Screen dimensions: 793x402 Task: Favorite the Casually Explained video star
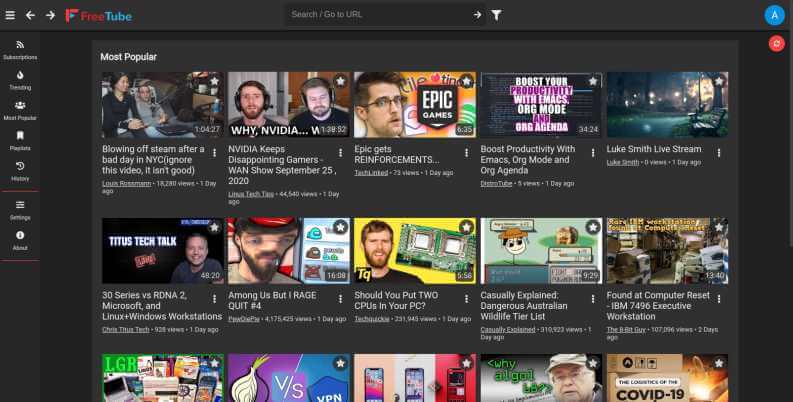(593, 227)
